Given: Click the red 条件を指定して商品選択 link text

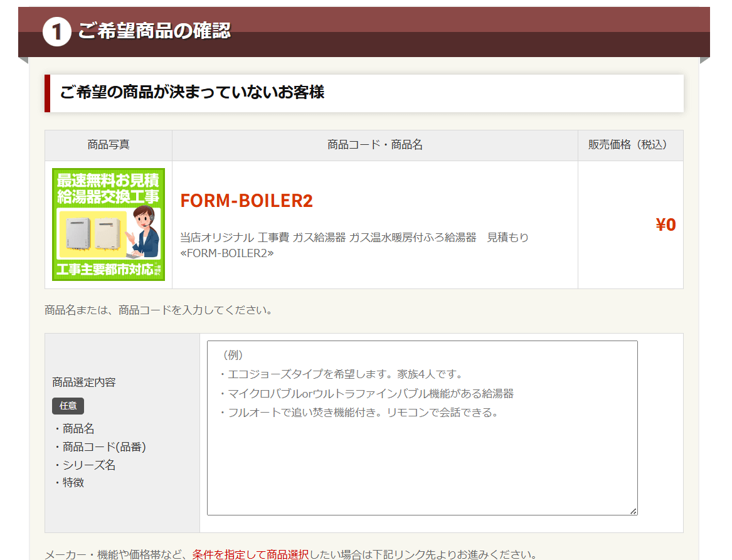Looking at the screenshot, I should (250, 554).
